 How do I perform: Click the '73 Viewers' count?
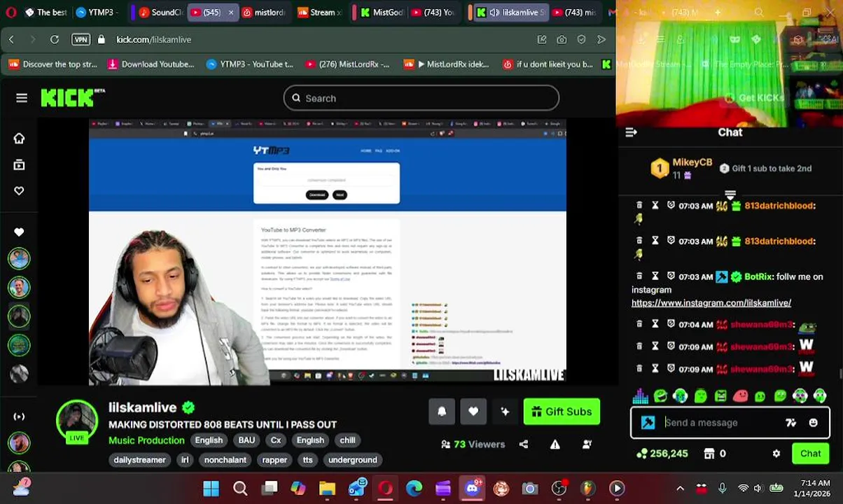tap(473, 444)
